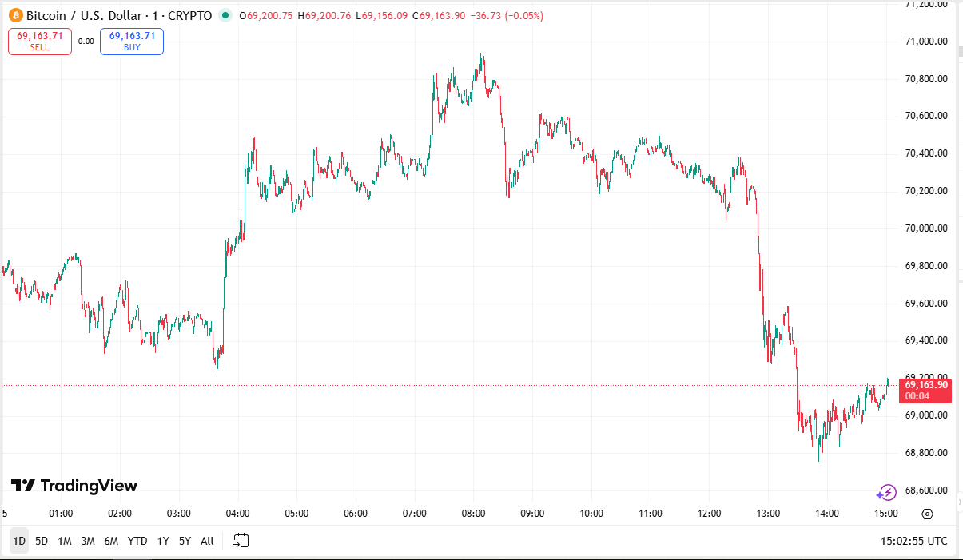Select the All time range
The width and height of the screenshot is (963, 560).
point(207,541)
